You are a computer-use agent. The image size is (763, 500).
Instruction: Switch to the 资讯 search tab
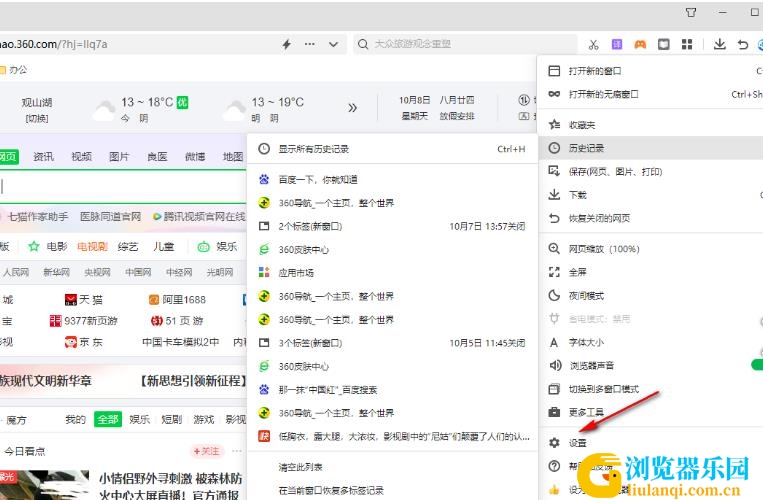[43, 157]
